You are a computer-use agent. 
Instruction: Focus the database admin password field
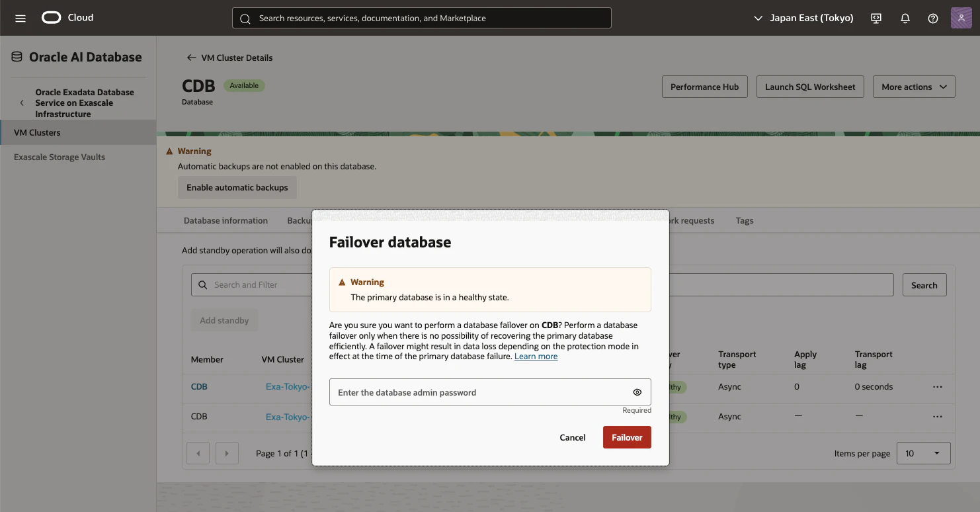(490, 392)
